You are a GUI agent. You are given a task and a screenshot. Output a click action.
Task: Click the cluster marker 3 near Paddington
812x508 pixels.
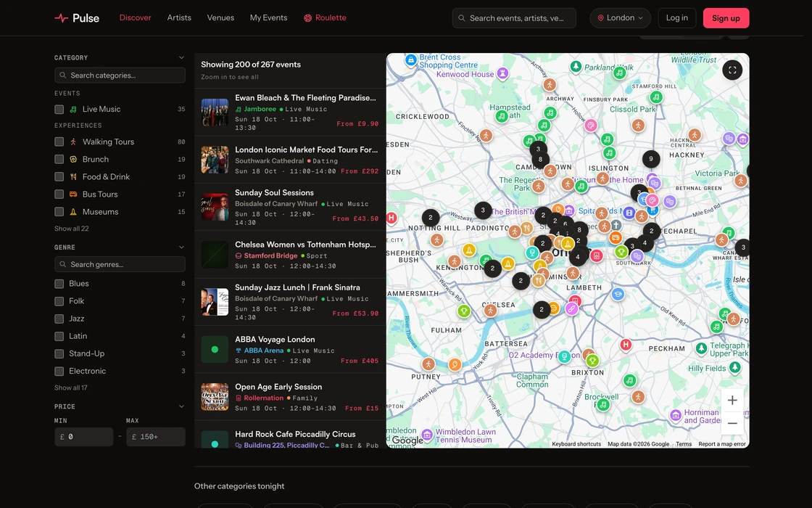pos(483,210)
